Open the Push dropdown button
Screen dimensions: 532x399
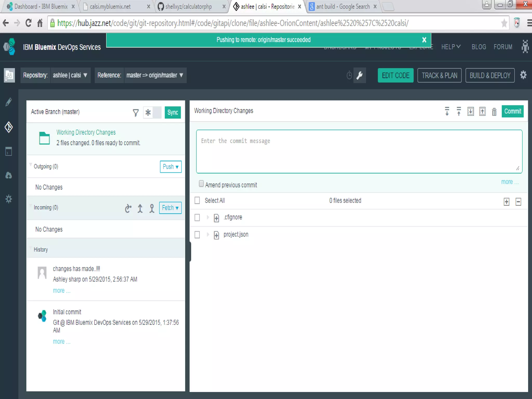point(170,167)
